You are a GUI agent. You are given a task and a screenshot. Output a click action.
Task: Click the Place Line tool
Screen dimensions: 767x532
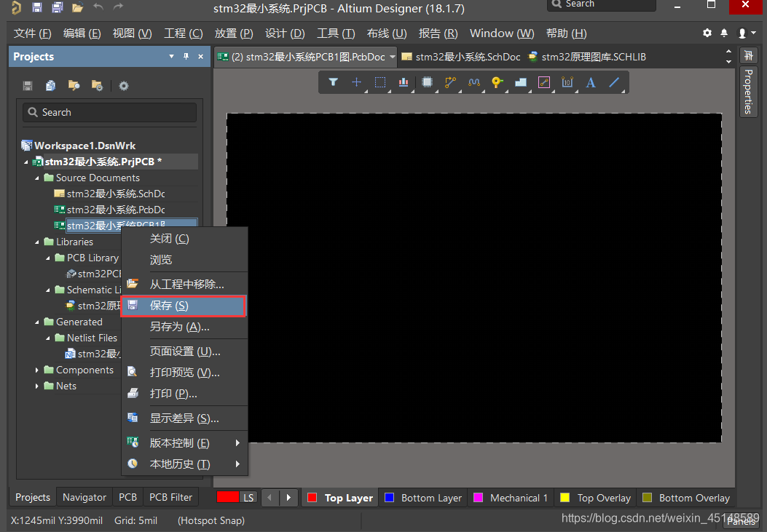coord(614,83)
